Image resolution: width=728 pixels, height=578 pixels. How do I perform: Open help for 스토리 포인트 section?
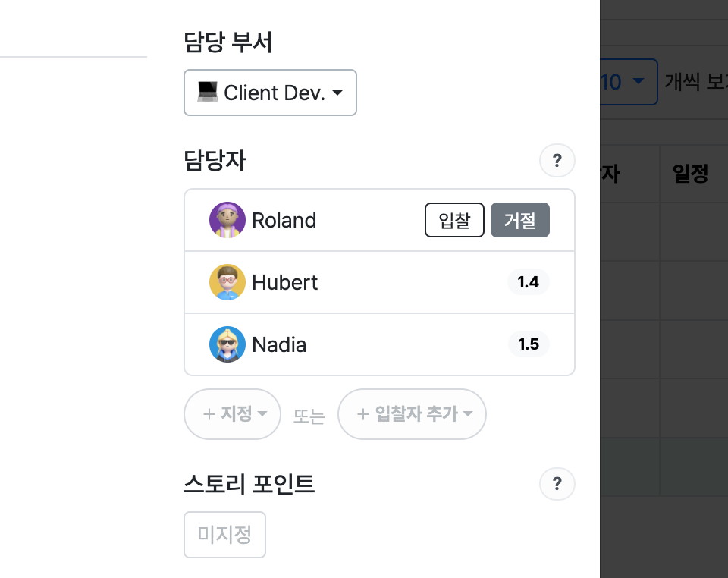[557, 484]
